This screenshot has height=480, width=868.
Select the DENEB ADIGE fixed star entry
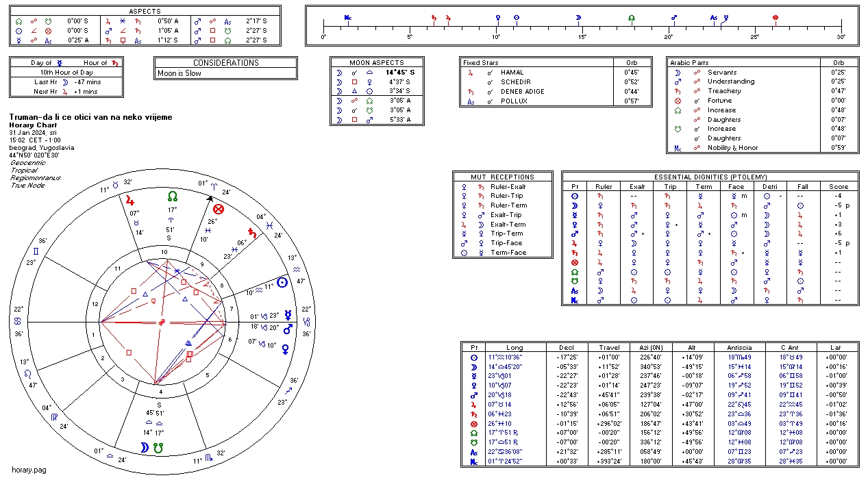523,92
